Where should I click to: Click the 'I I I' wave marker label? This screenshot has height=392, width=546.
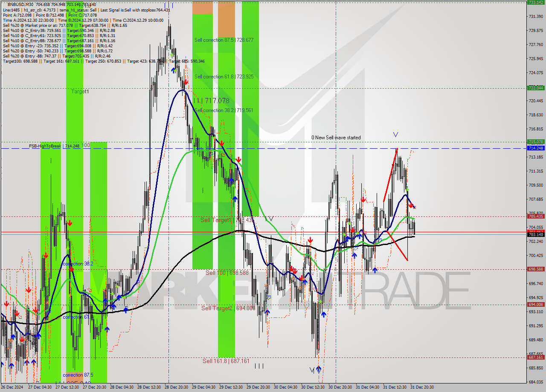coord(259,366)
